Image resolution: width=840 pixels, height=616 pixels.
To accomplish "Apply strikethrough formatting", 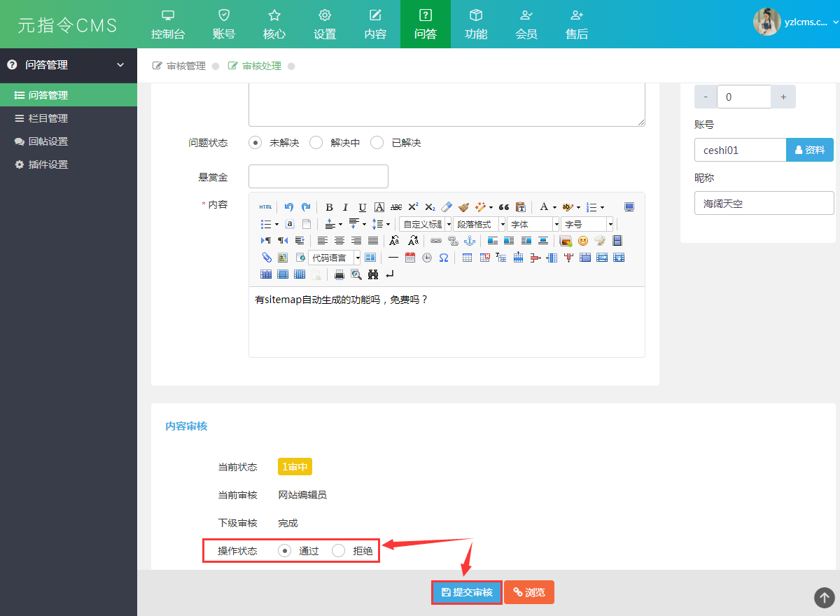I will 396,207.
